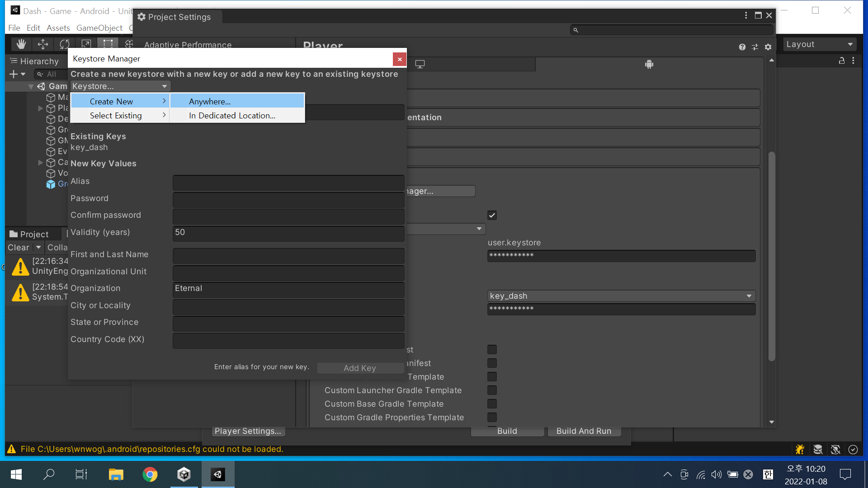Select In Dedicated Location option
The width and height of the screenshot is (868, 488).
(x=232, y=115)
